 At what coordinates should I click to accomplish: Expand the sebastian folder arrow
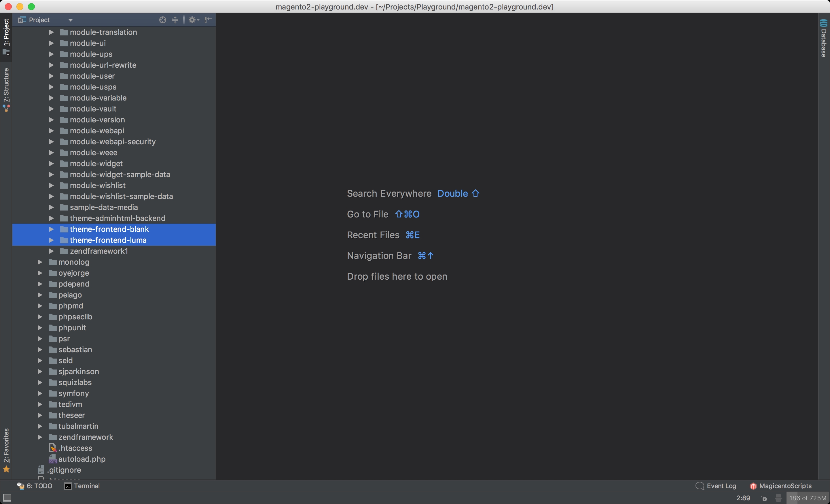coord(40,350)
